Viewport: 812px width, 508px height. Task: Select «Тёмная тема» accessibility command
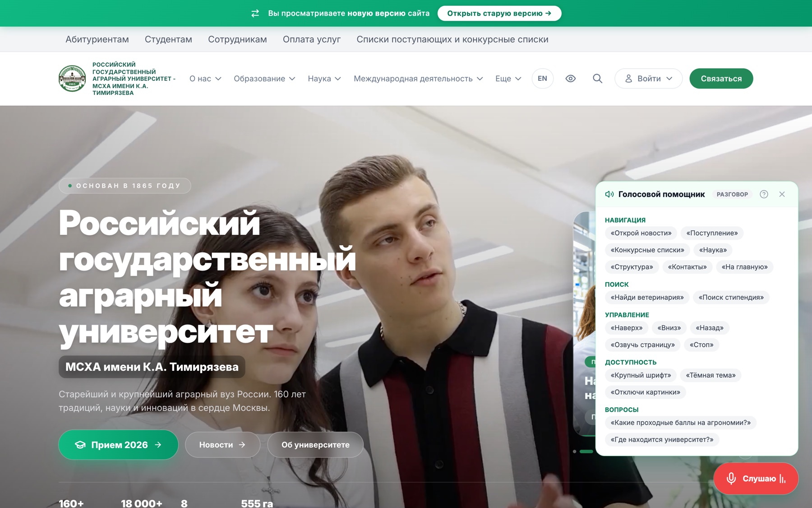click(710, 375)
